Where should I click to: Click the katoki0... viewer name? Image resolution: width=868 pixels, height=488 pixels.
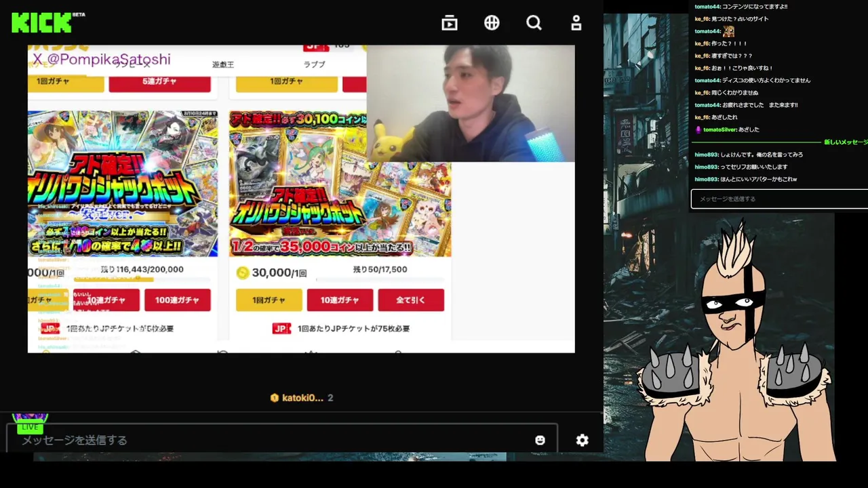[x=302, y=398]
